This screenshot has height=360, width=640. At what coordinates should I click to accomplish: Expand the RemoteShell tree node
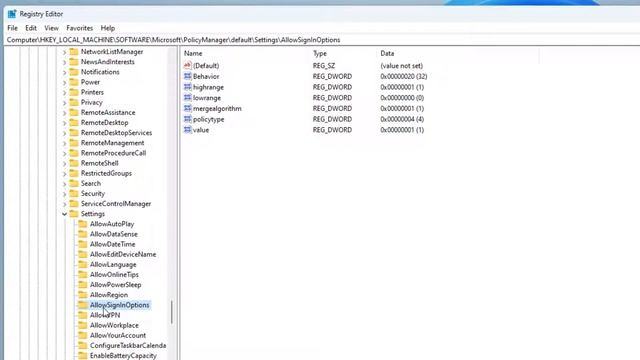click(x=64, y=163)
